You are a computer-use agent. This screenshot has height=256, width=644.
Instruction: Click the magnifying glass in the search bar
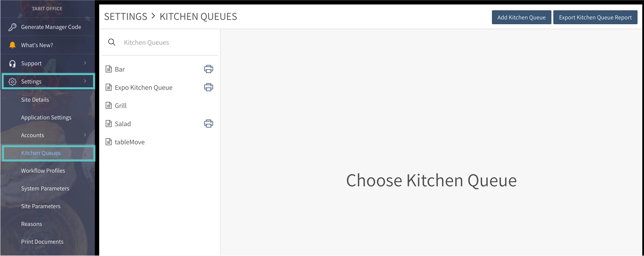(x=112, y=42)
